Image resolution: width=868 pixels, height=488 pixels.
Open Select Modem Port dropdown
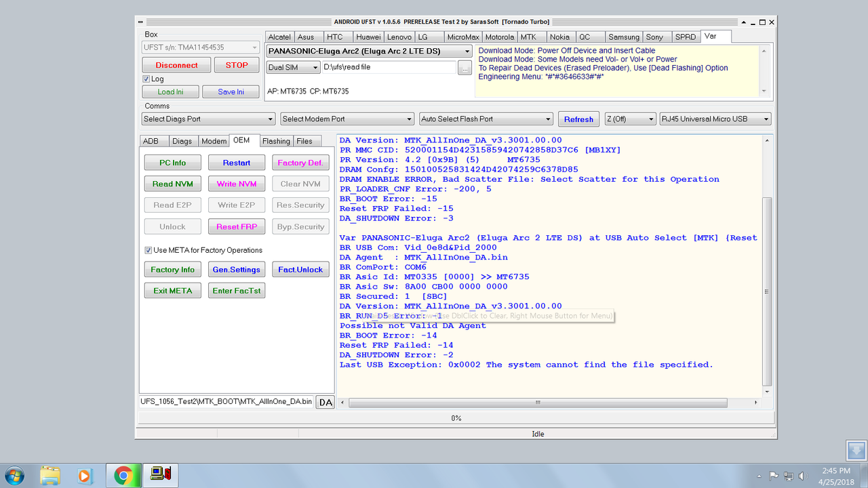[x=347, y=119]
